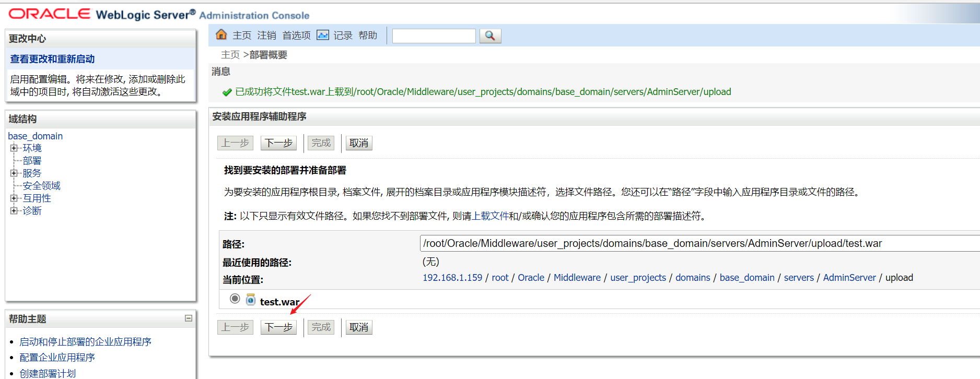980x379 pixels.
Task: Open 诊断 tree item label
Action: click(32, 210)
